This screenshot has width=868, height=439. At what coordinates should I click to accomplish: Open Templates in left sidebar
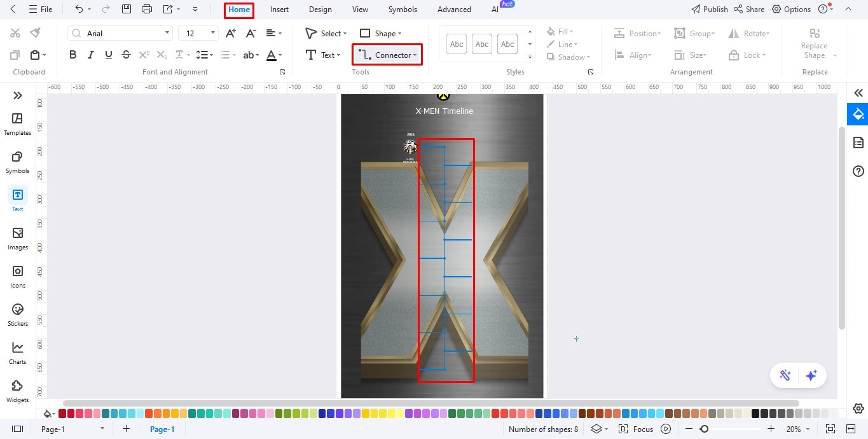[17, 124]
